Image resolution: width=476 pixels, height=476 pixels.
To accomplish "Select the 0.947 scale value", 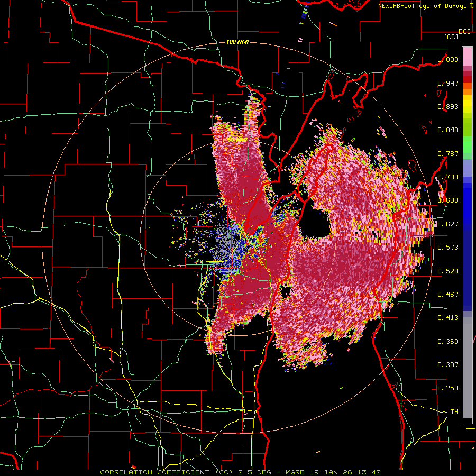I will pyautogui.click(x=448, y=83).
